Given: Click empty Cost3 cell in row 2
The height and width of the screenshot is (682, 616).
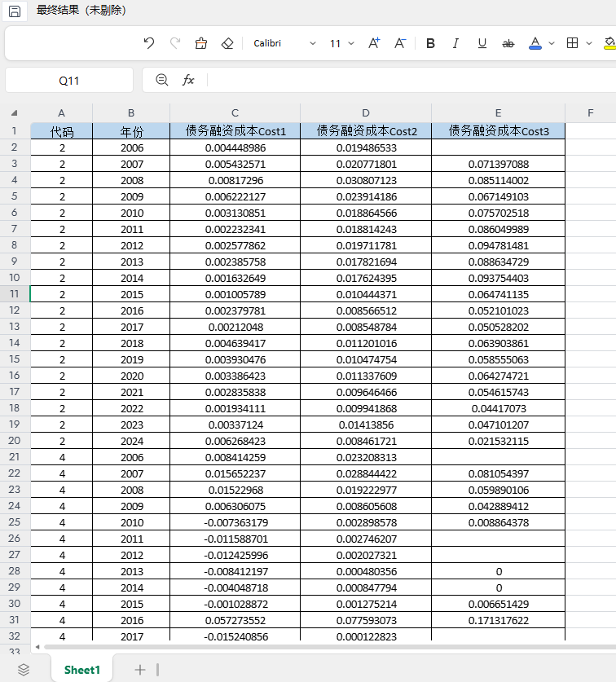Looking at the screenshot, I should (x=499, y=147).
